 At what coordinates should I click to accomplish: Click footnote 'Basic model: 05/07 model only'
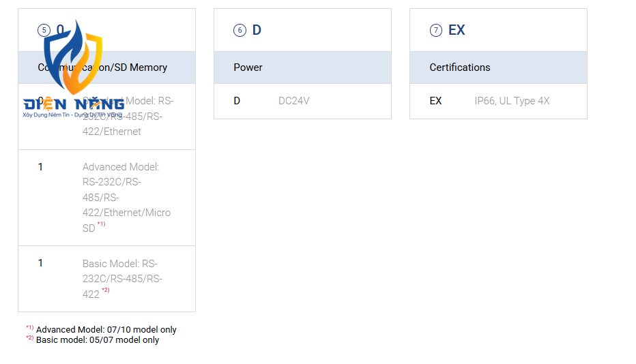pos(98,340)
